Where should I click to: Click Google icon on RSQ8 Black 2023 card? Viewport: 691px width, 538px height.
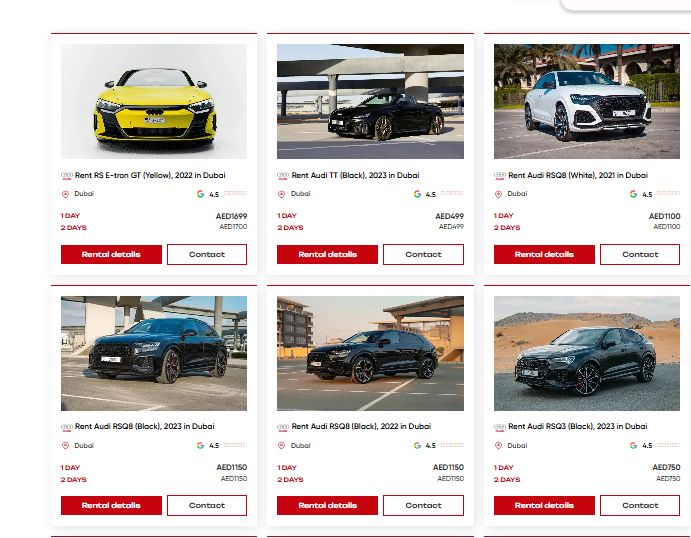click(x=200, y=445)
